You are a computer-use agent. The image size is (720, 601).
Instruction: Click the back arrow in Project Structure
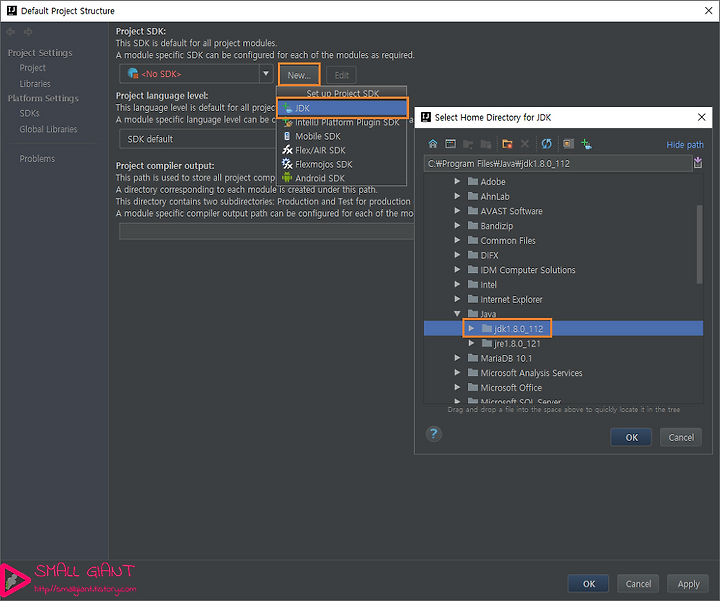click(11, 32)
